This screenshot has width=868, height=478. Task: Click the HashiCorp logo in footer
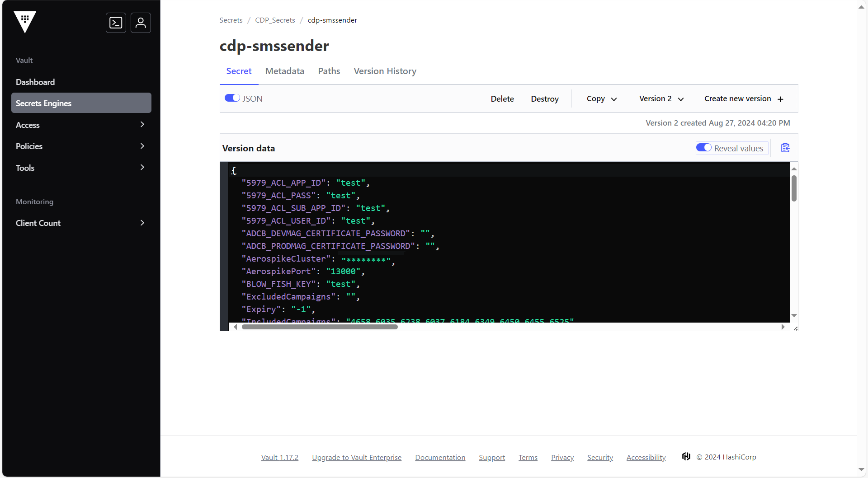[x=686, y=457]
